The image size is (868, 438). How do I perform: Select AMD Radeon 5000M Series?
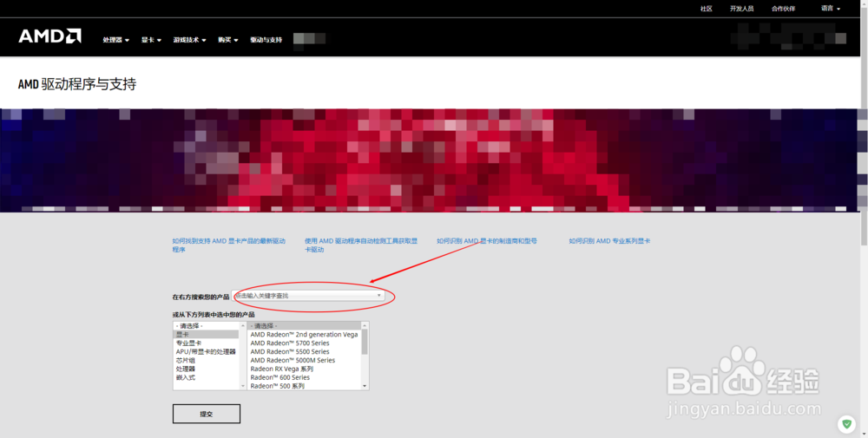click(x=305, y=360)
